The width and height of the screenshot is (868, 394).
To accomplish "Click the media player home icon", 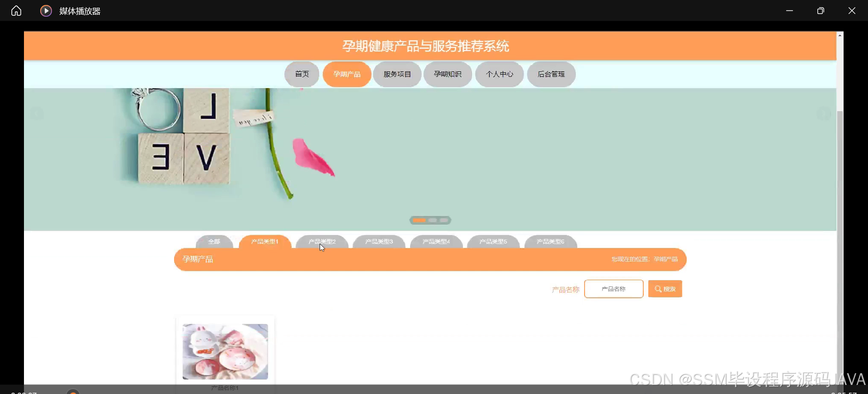I will (x=16, y=11).
